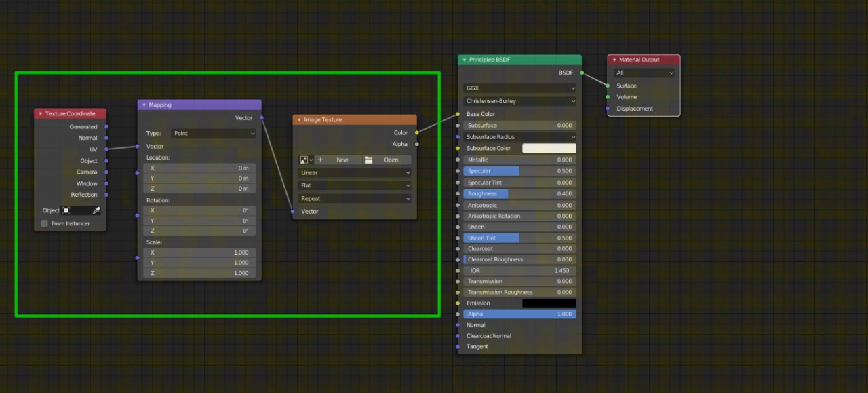This screenshot has height=393, width=868.
Task: Click the eyedropper icon in Texture Coordinate node
Action: tap(96, 210)
